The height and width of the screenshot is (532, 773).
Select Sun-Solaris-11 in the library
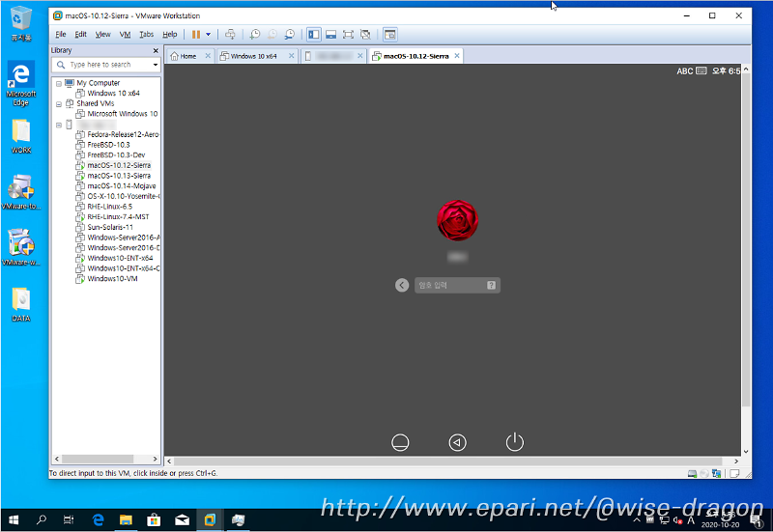[104, 227]
